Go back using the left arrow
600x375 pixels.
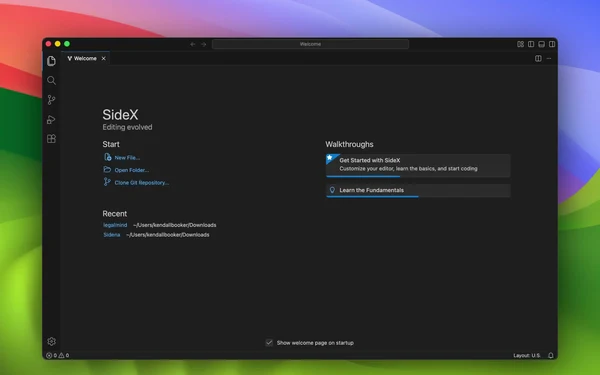tap(192, 44)
